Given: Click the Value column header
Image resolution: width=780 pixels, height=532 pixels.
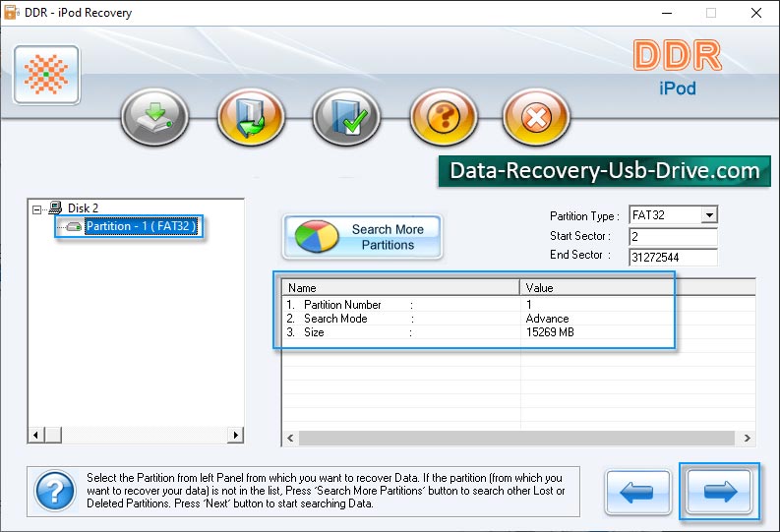Looking at the screenshot, I should pos(637,288).
